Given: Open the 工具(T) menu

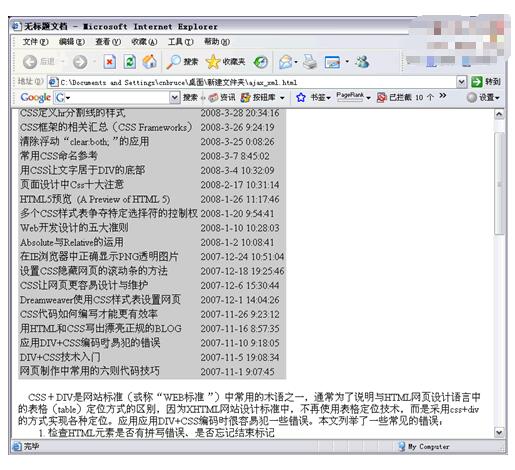Looking at the screenshot, I should coord(180,42).
